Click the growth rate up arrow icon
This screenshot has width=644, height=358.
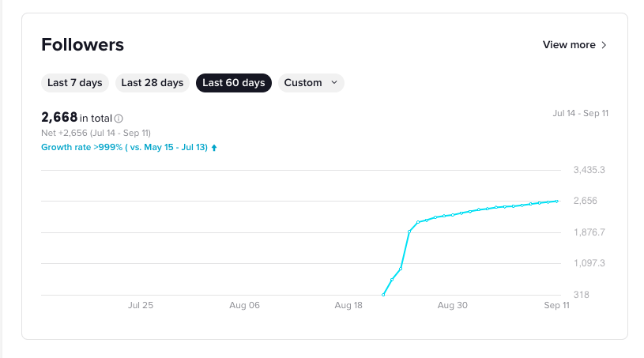[x=214, y=148]
